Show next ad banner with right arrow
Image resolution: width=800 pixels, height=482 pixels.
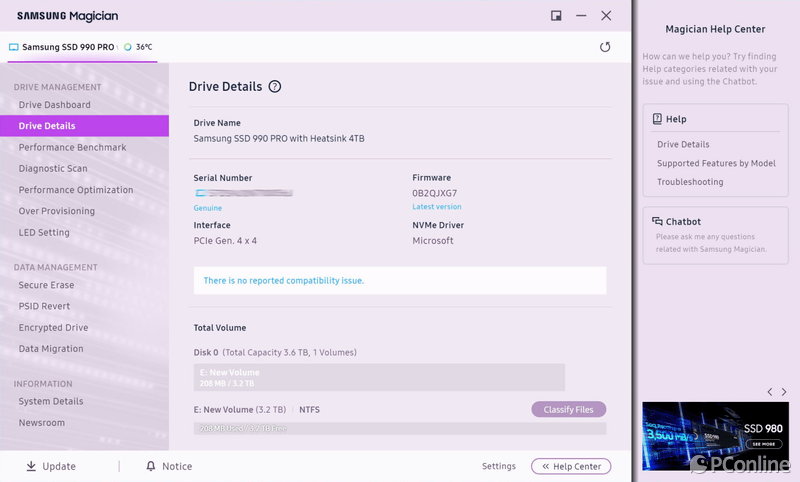tap(784, 392)
